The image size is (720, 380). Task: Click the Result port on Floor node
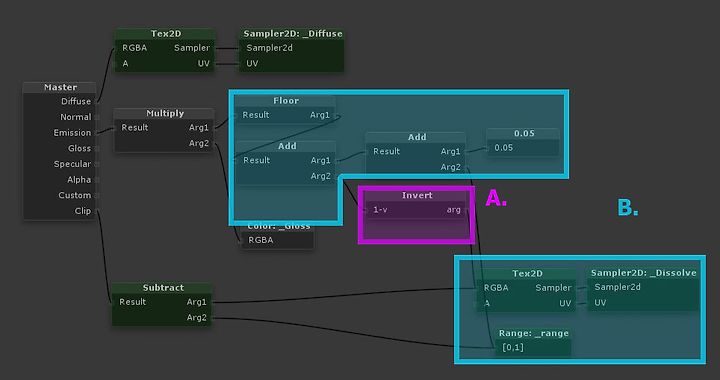256,115
